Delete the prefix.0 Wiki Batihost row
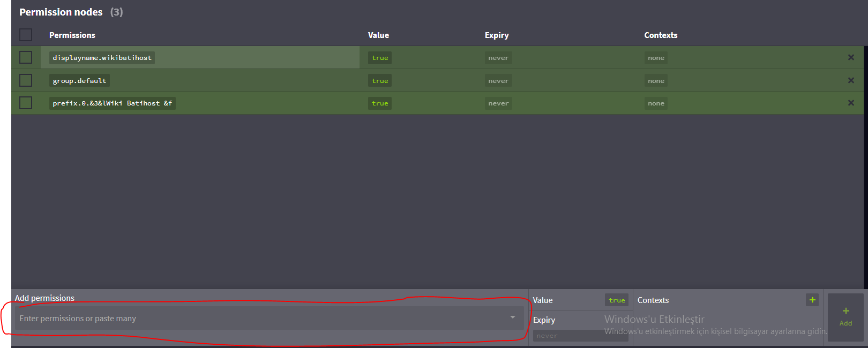868x348 pixels. [x=850, y=103]
